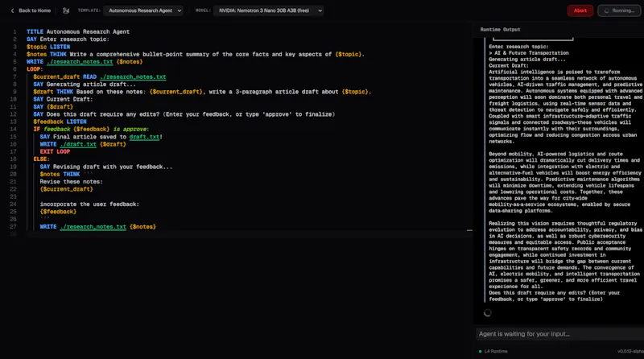Click the 'ELSE:' keyword
Viewport: 644px width, 359px height.
point(42,159)
